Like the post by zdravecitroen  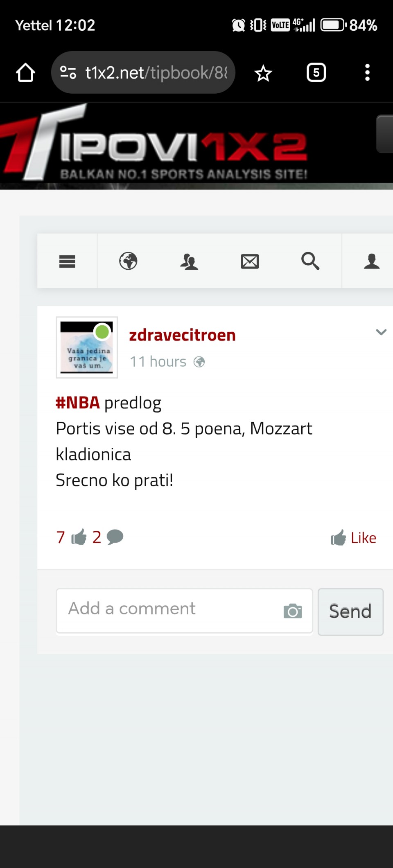354,538
